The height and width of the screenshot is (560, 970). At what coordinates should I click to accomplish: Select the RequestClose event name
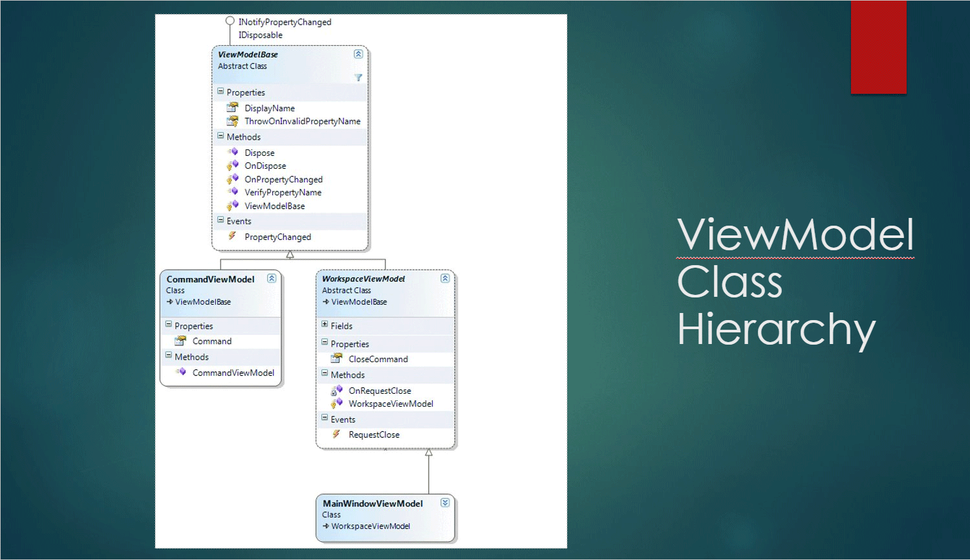tap(374, 435)
